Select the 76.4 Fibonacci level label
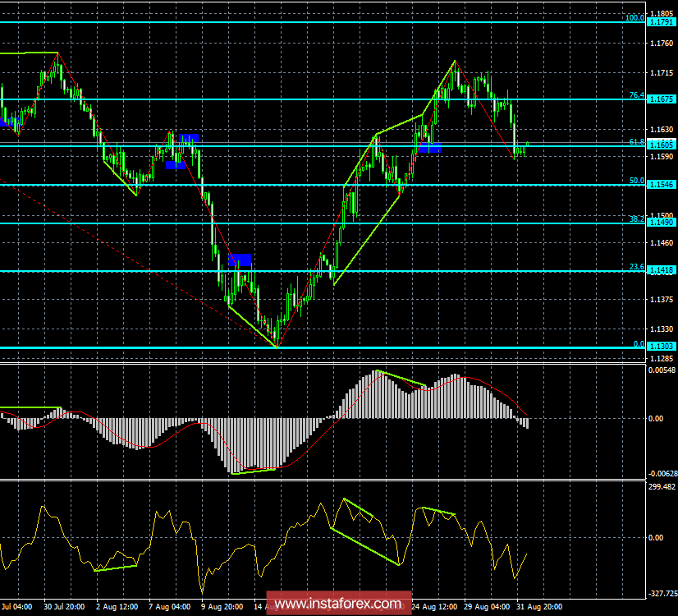This screenshot has height=616, width=678. coord(636,95)
